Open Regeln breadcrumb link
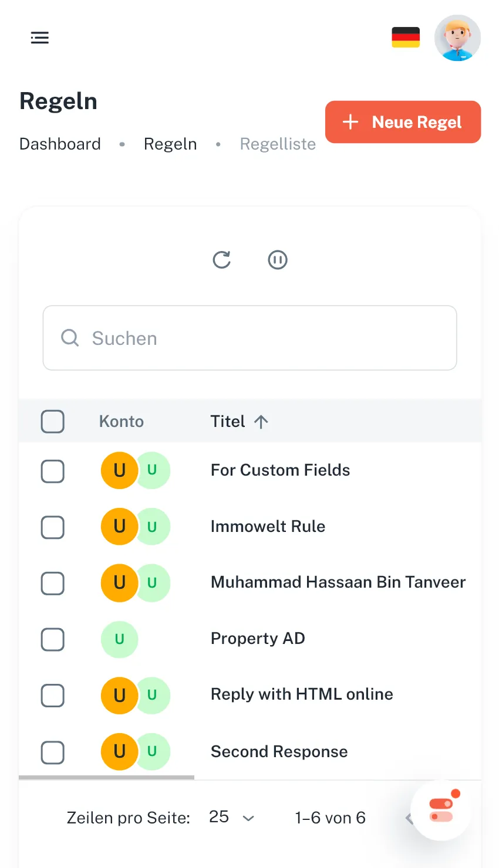The width and height of the screenshot is (499, 868). pyautogui.click(x=170, y=144)
